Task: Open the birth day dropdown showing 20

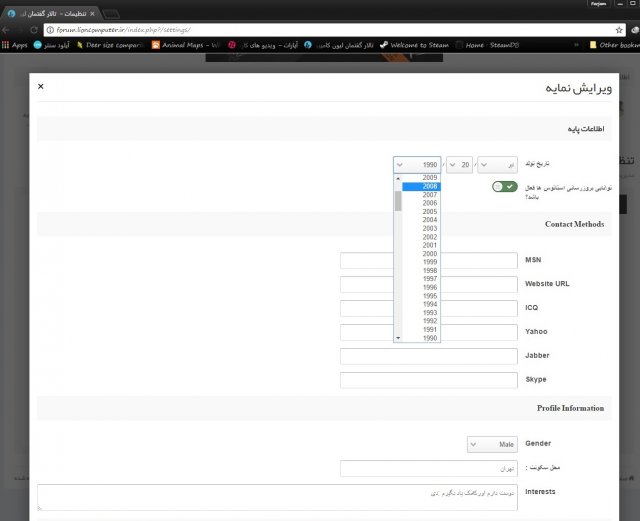Action: 460,164
